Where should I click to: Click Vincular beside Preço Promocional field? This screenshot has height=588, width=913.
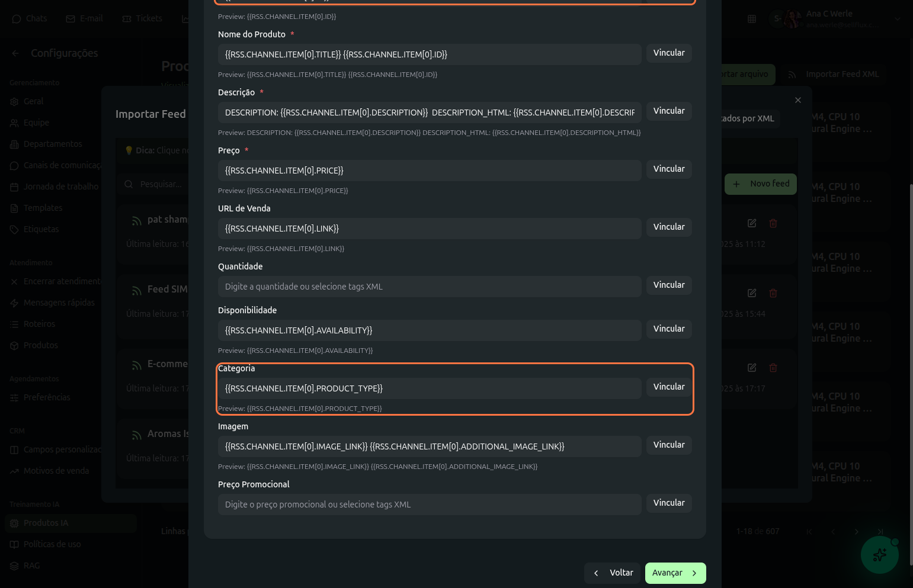click(668, 503)
